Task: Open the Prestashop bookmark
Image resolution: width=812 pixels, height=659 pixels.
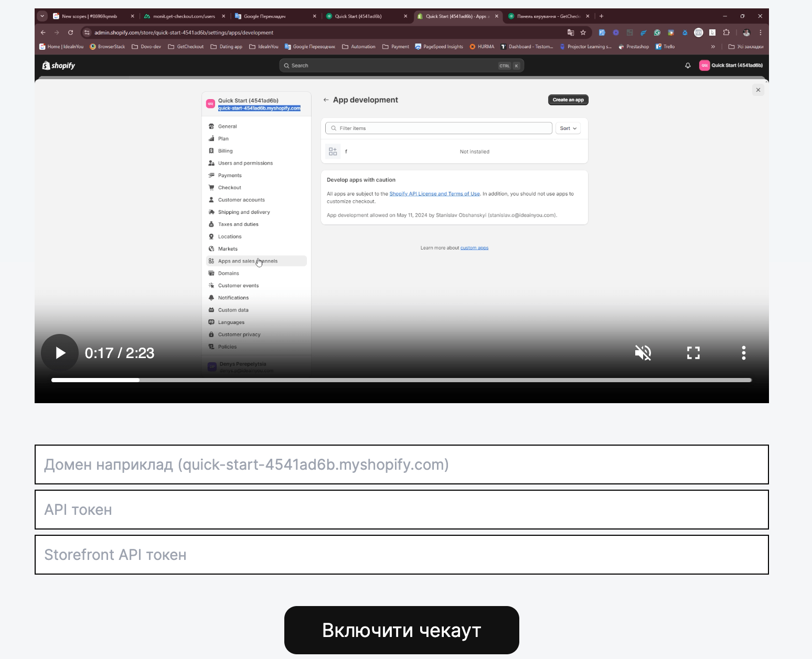Action: pos(634,47)
